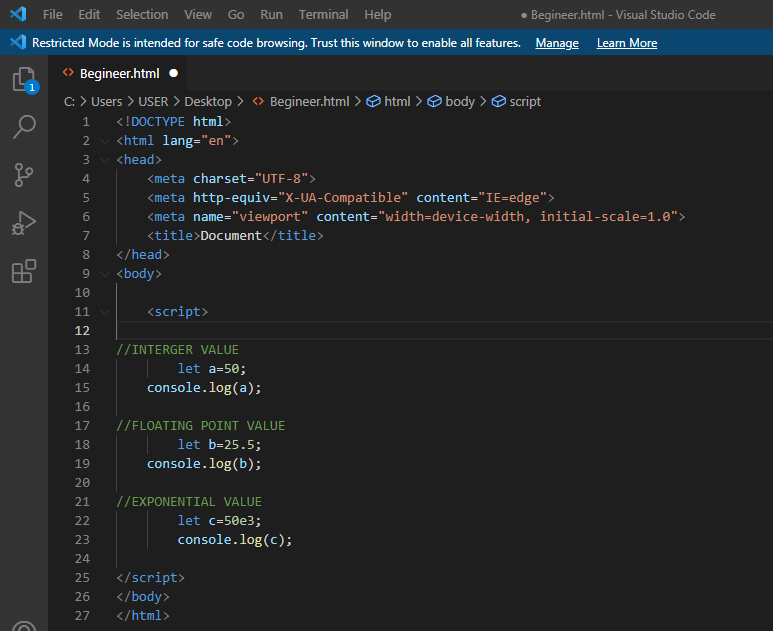
Task: Open the Search view in the sidebar
Action: 24,127
